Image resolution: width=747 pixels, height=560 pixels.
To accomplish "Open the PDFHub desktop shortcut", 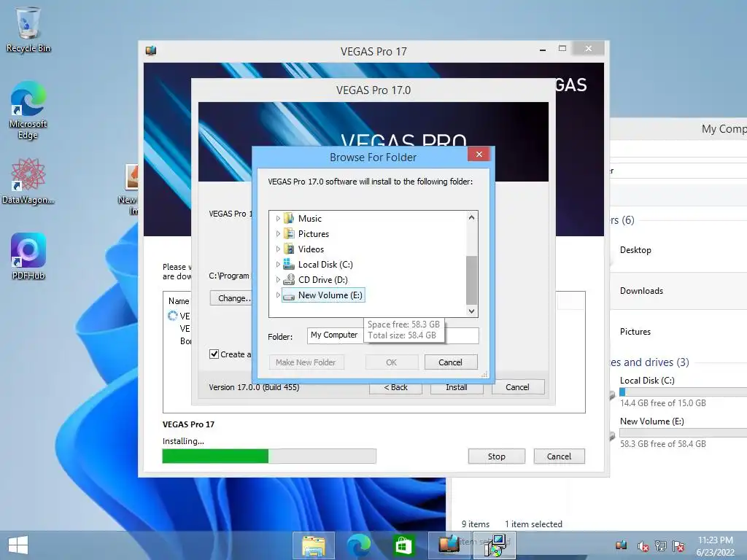I will (28, 256).
